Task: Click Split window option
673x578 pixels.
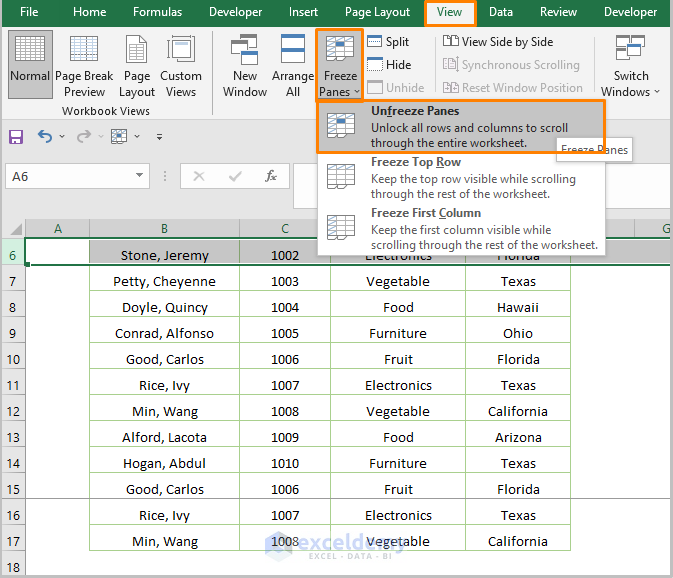Action: tap(388, 42)
